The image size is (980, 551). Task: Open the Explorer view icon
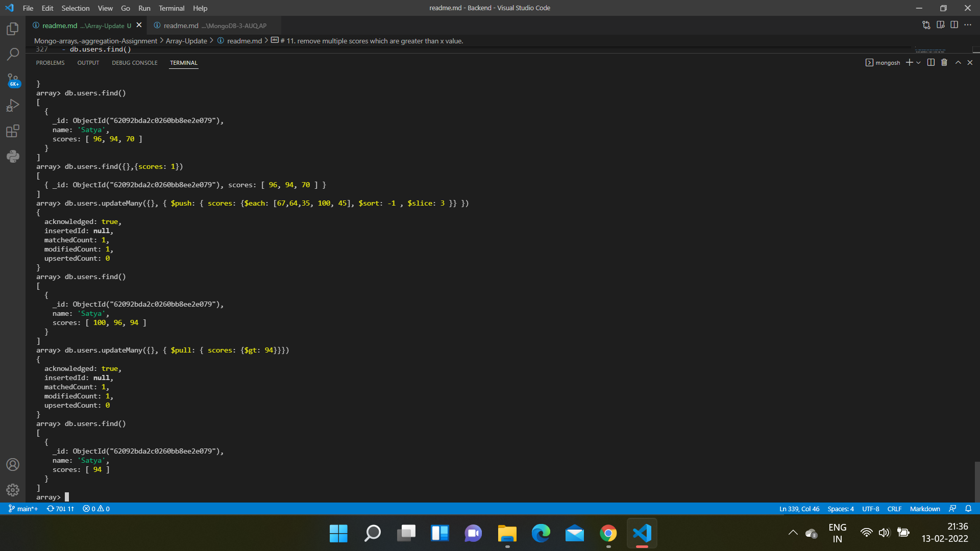point(12,29)
